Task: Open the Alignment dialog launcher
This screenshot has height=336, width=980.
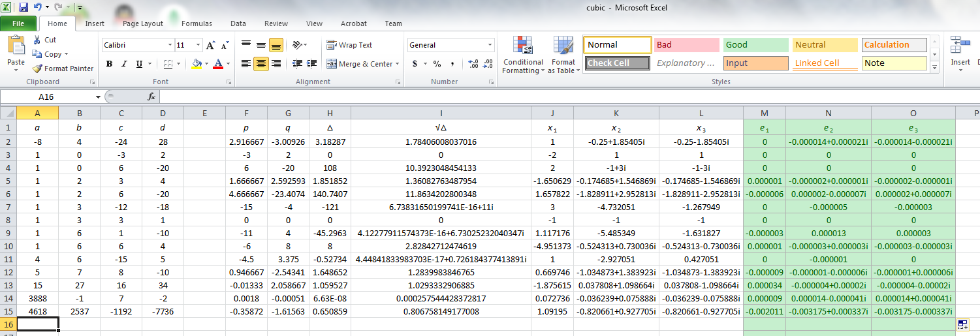Action: pos(398,82)
